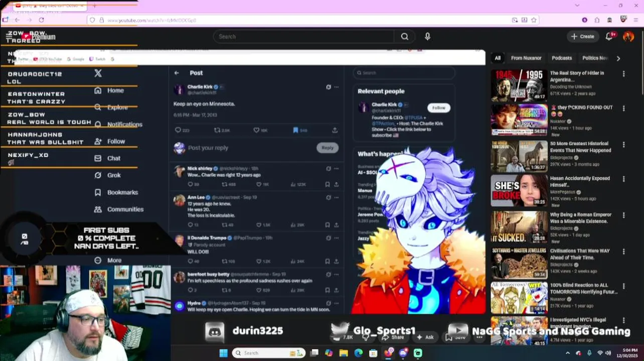Bookmark this page with the star icon
Viewport: 644px width, 361px height.
pos(534,20)
